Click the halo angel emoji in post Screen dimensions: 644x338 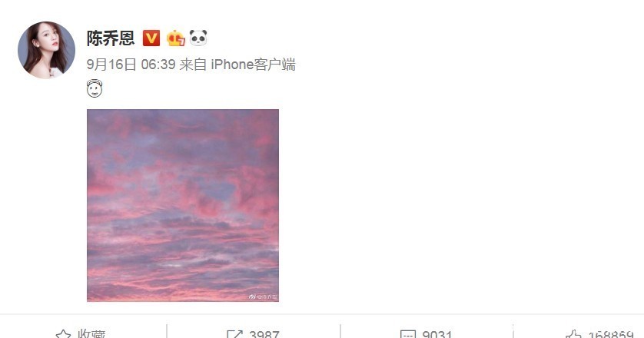95,88
